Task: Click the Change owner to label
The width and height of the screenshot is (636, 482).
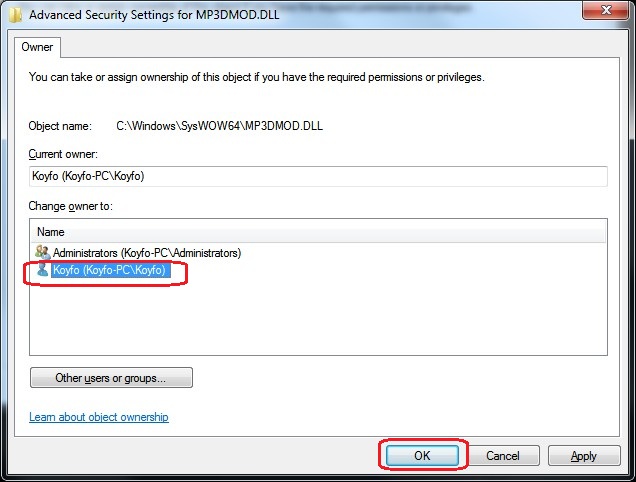Action: (71, 206)
